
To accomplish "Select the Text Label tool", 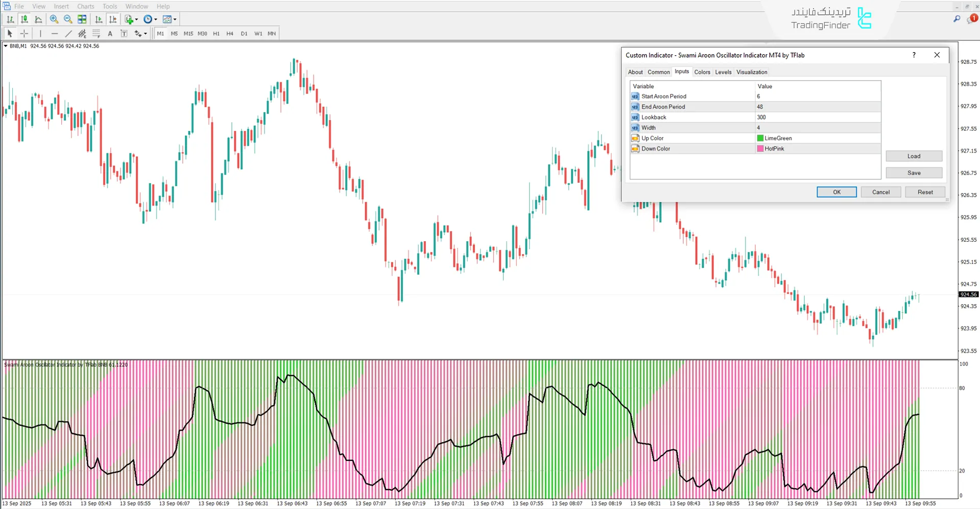I will click(x=124, y=34).
